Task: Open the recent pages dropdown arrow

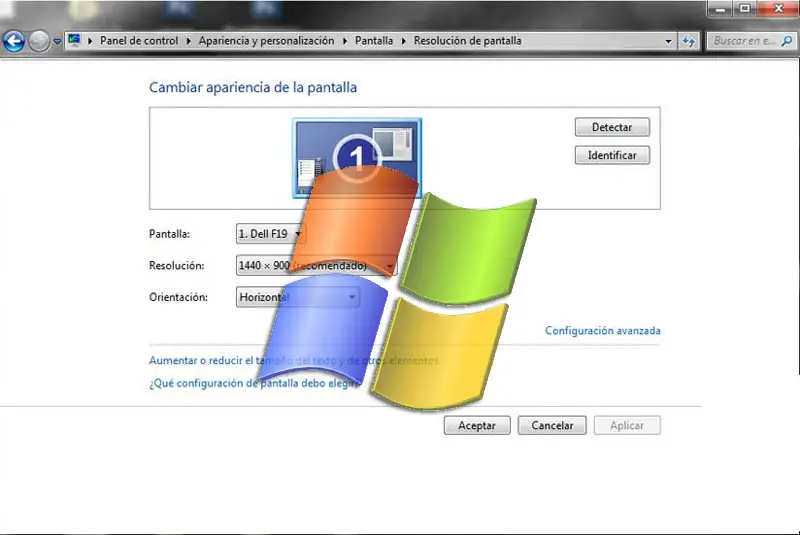Action: [x=57, y=41]
